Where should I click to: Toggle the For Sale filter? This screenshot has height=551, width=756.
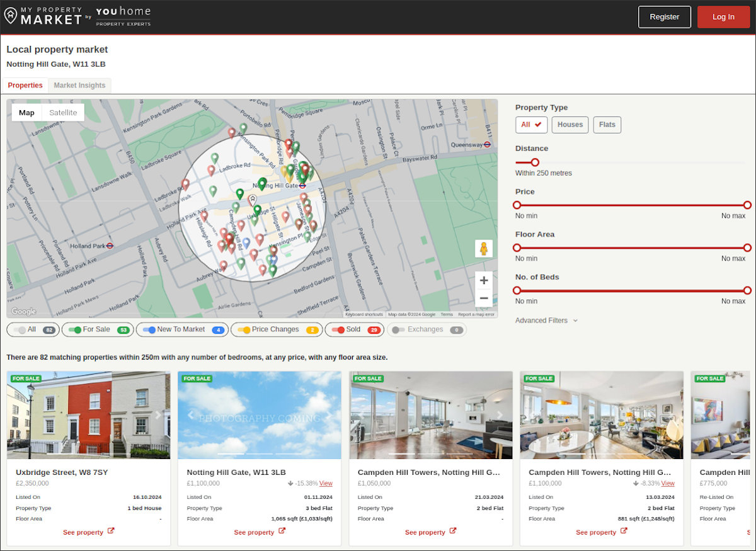click(98, 329)
